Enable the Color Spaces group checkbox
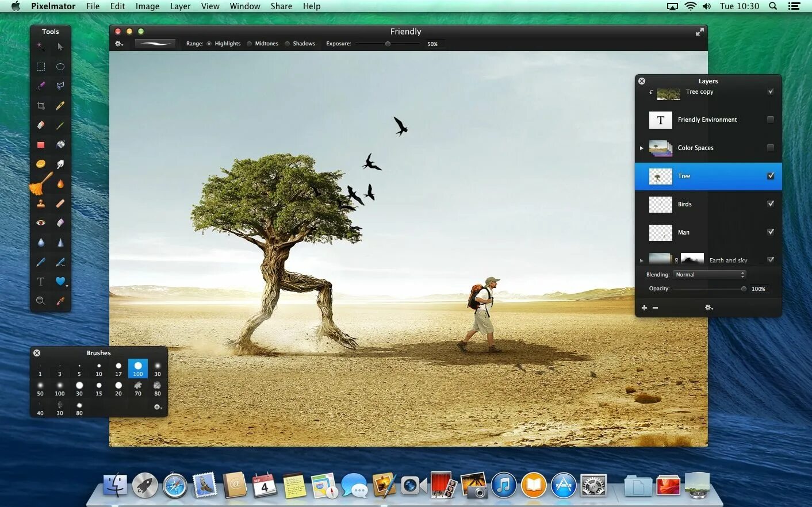This screenshot has height=507, width=812. [771, 148]
